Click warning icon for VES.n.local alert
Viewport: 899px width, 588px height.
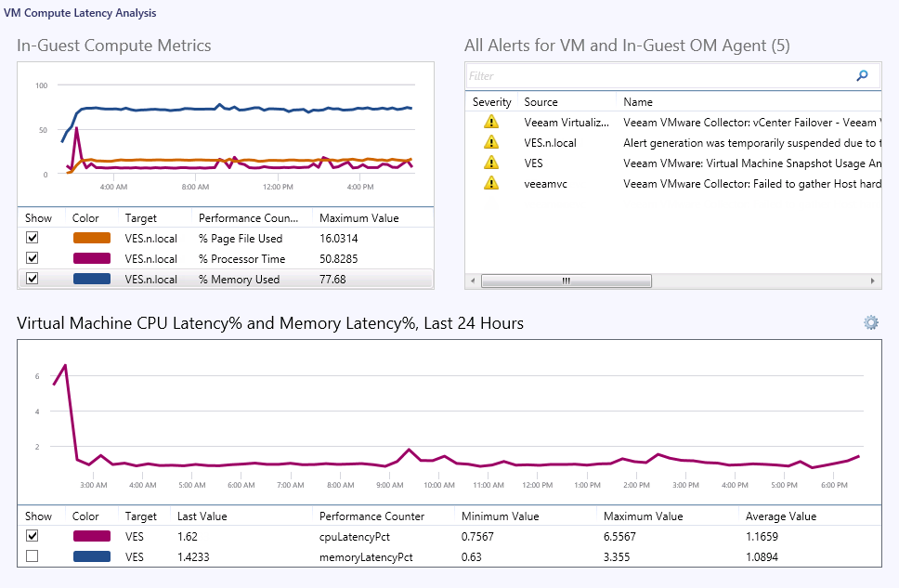(x=491, y=142)
